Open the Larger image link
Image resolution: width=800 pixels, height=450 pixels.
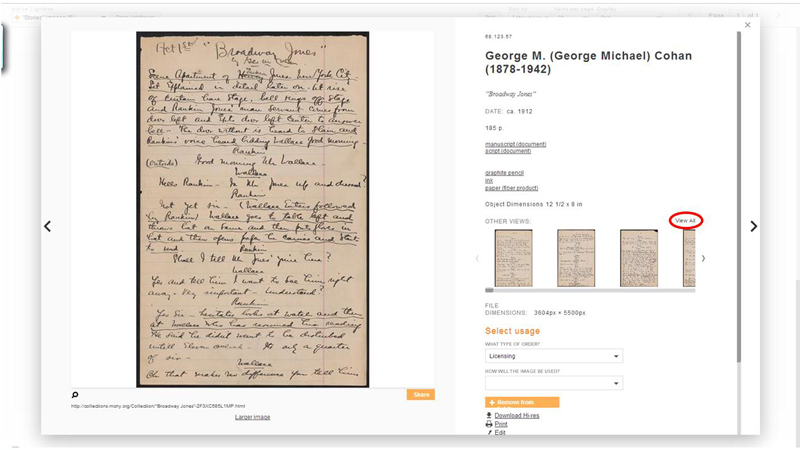click(x=253, y=417)
